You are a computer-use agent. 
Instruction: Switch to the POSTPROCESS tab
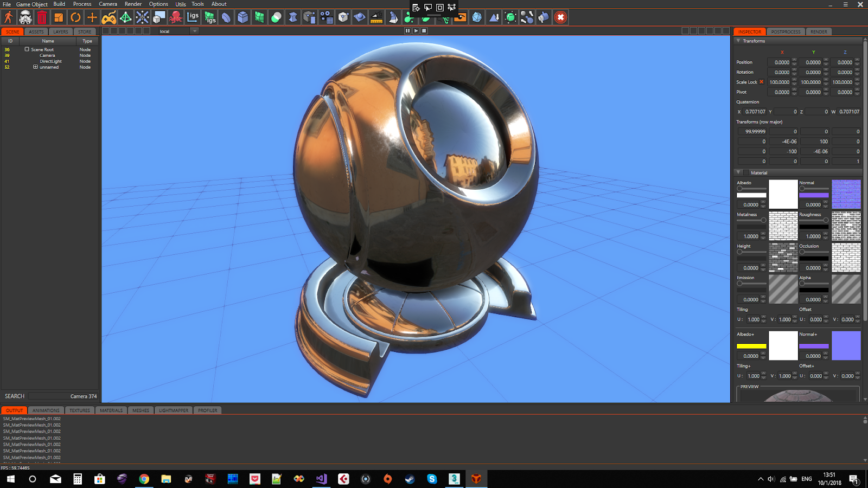pos(786,31)
